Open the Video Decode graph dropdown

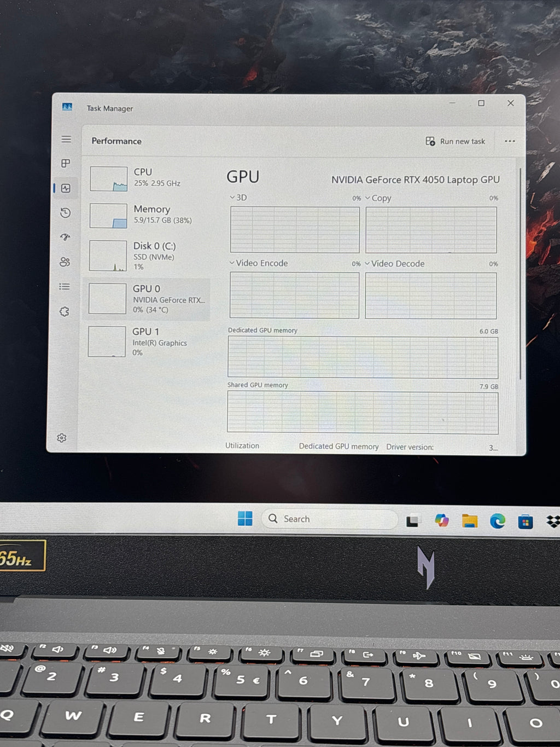394,264
